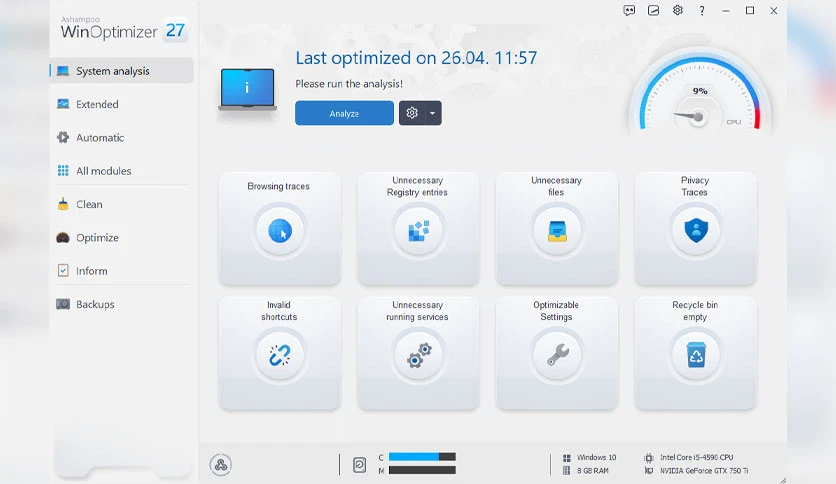Click the Privacy Traces shield icon

click(x=696, y=231)
